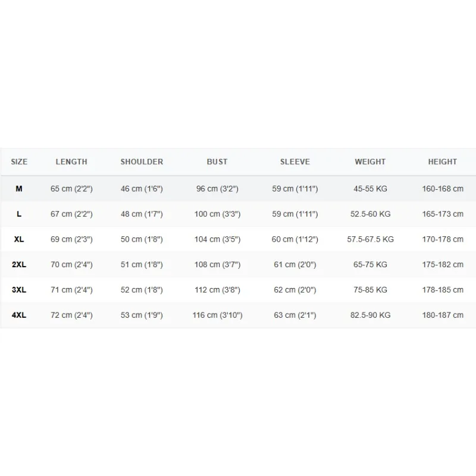This screenshot has height=476, width=476.
Task: Click the 2XL size row label
Action: tap(19, 264)
